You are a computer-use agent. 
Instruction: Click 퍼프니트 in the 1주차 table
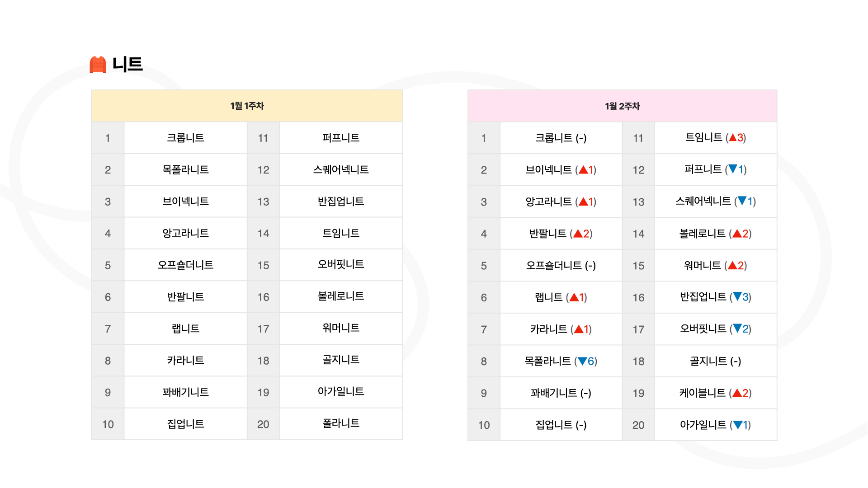[x=341, y=138]
